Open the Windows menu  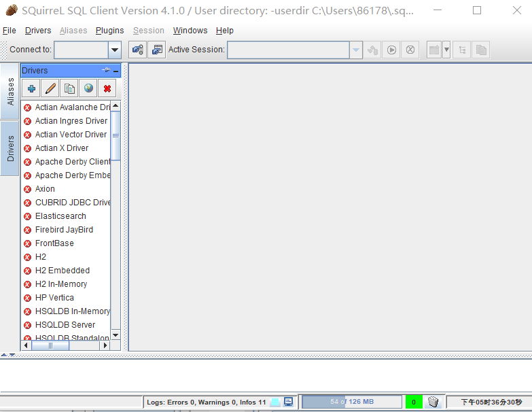(x=190, y=31)
